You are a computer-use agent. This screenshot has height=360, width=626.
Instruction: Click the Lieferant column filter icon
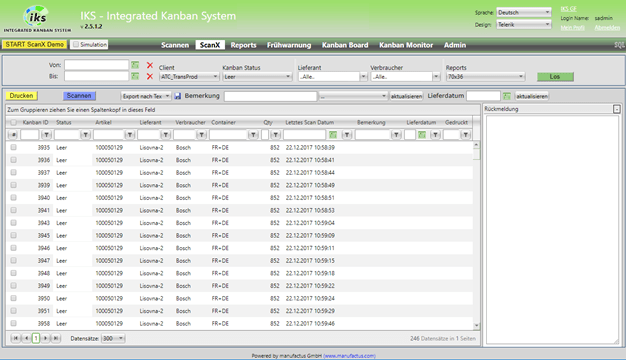(166, 135)
